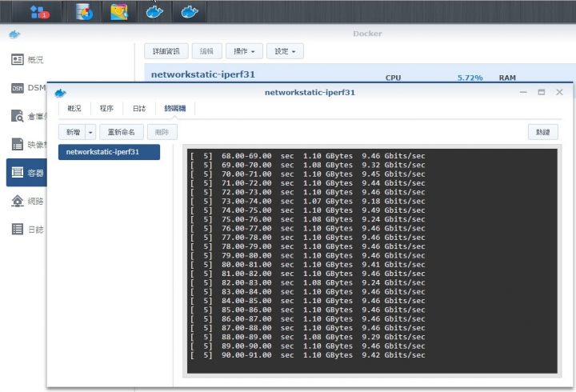The width and height of the screenshot is (576, 392).
Task: Click 詳細資訊 details button
Action: click(x=166, y=51)
